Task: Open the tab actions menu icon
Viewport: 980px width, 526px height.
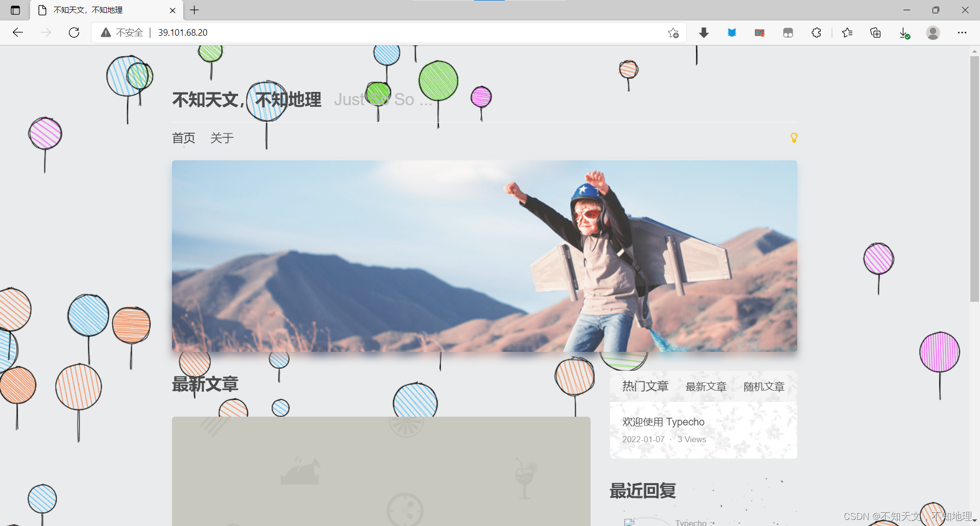Action: coord(15,10)
